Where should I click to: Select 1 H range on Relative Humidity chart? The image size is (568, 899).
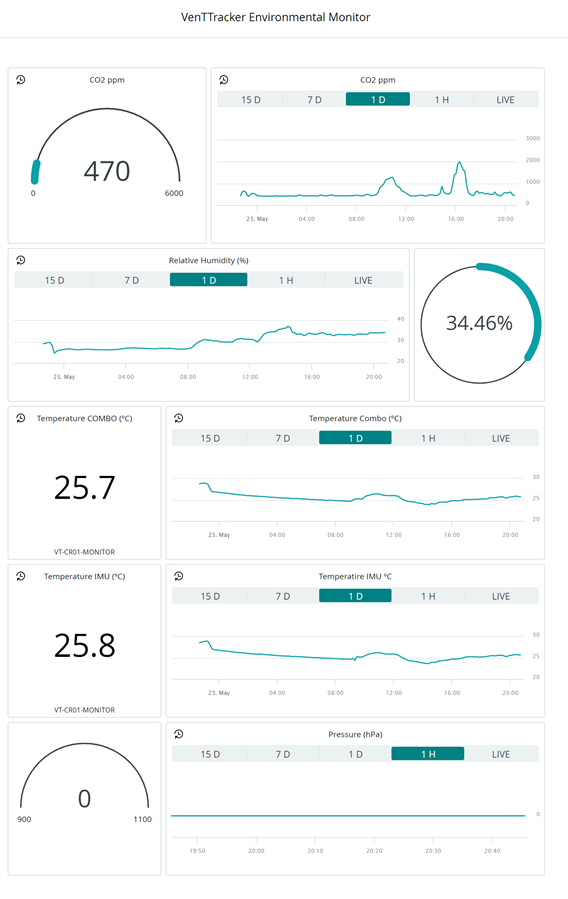286,280
